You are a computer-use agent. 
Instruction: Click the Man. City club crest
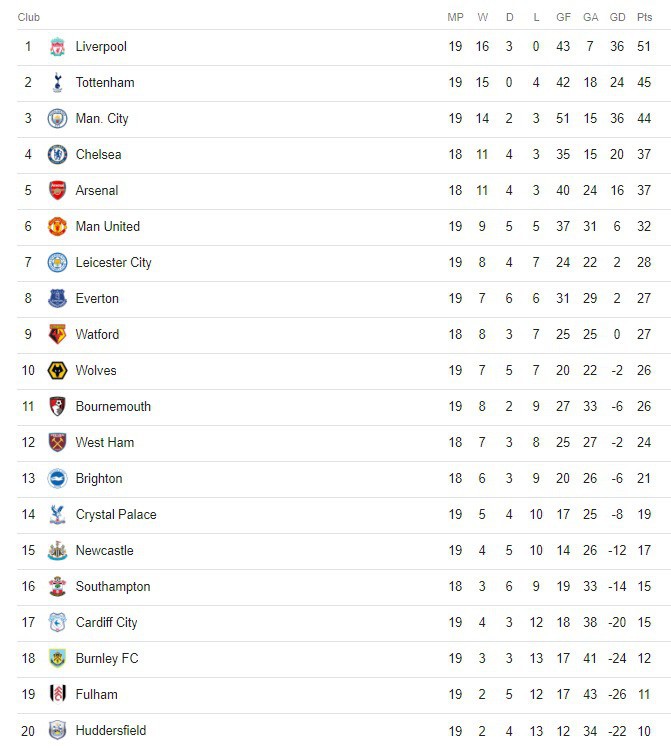(x=57, y=119)
